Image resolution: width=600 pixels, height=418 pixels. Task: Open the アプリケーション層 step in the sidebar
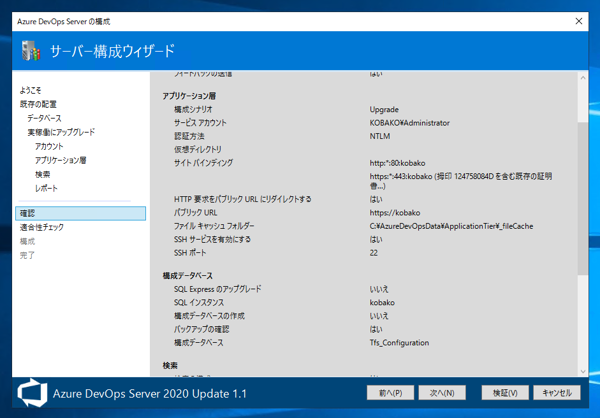tap(60, 160)
